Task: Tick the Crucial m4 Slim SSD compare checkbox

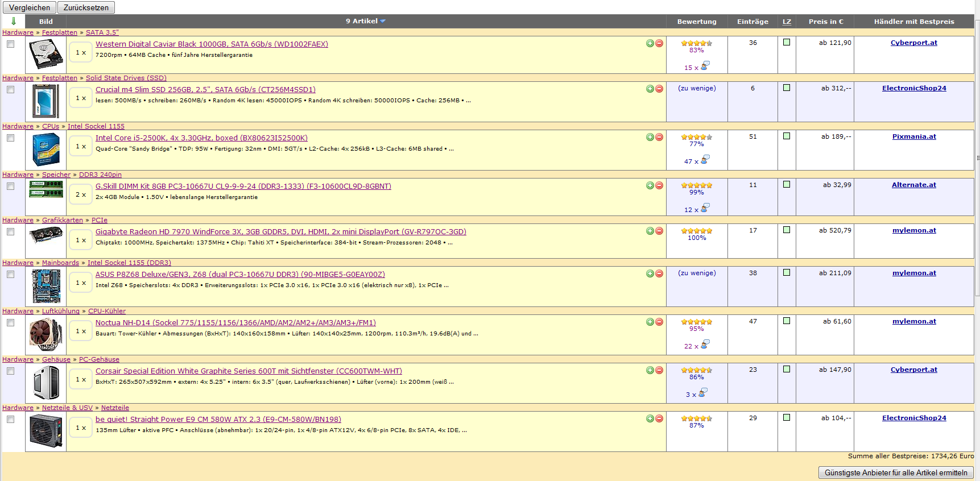Action: [10, 90]
